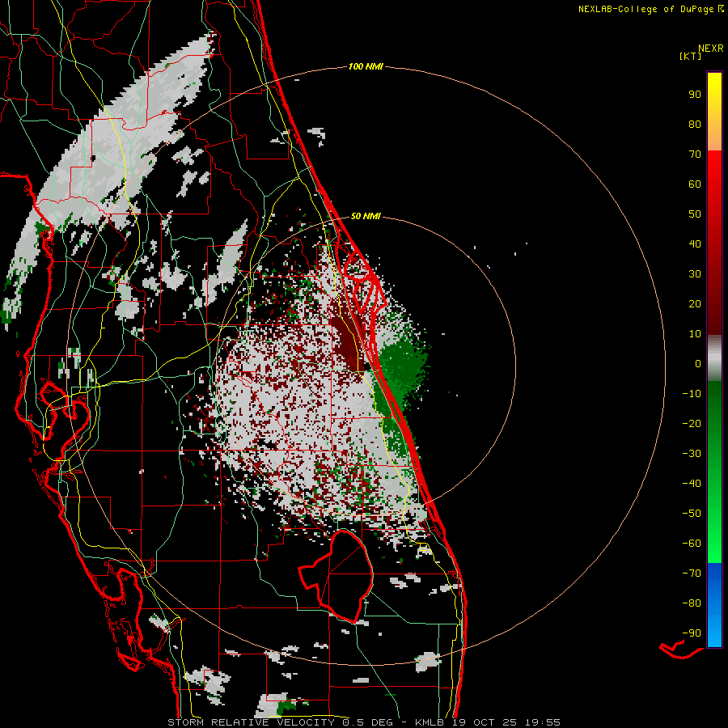
Task: Click the -90 value on the velocity scale
Action: 692,633
